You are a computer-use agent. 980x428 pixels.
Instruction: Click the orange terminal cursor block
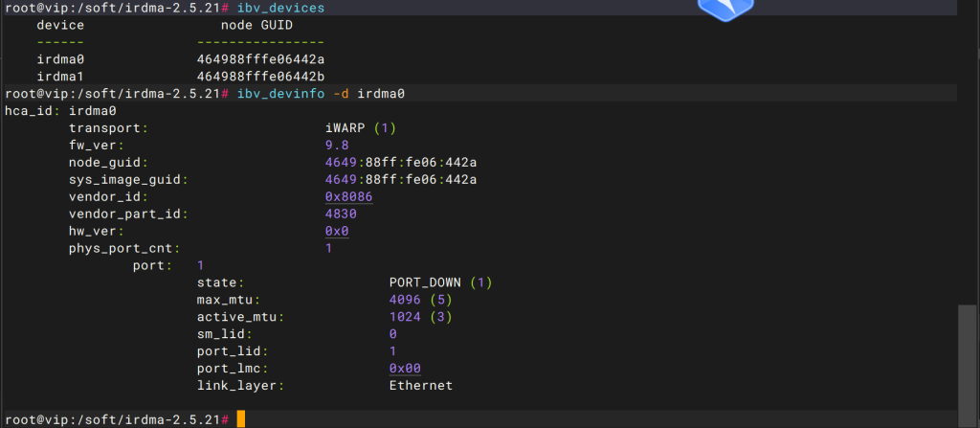click(241, 419)
